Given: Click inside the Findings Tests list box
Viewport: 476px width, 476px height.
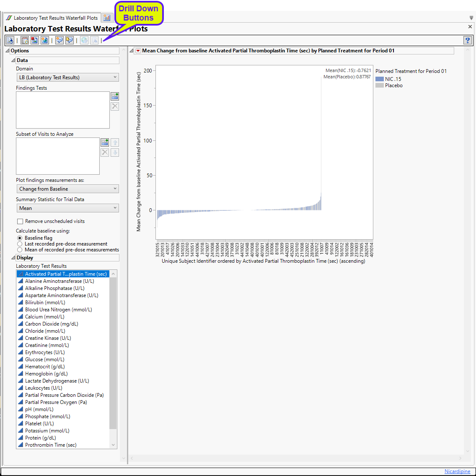Looking at the screenshot, I should [63, 110].
